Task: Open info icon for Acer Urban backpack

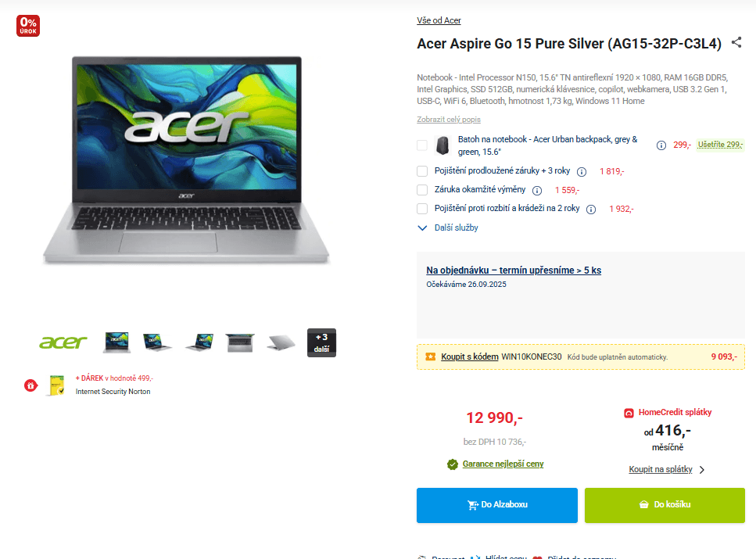Action: [x=661, y=145]
